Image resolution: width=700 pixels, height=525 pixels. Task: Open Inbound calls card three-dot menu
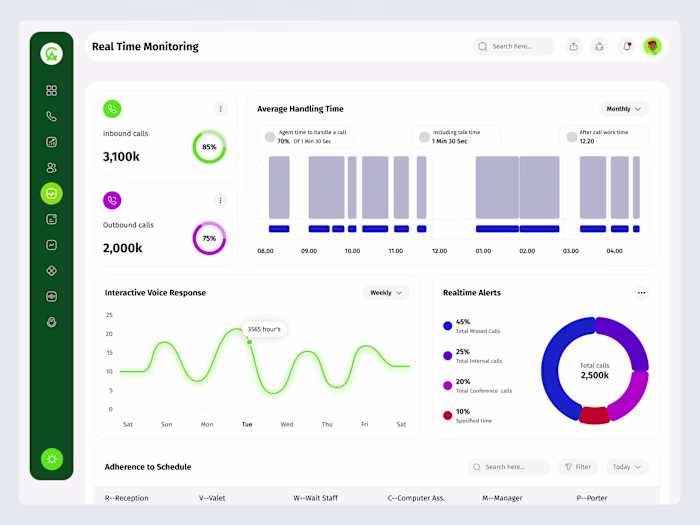(221, 109)
